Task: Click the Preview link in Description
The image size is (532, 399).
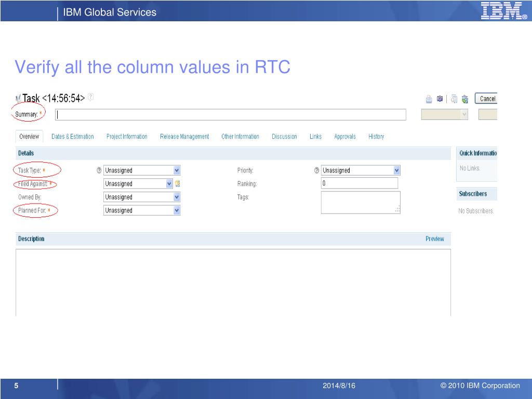Action: [434, 239]
